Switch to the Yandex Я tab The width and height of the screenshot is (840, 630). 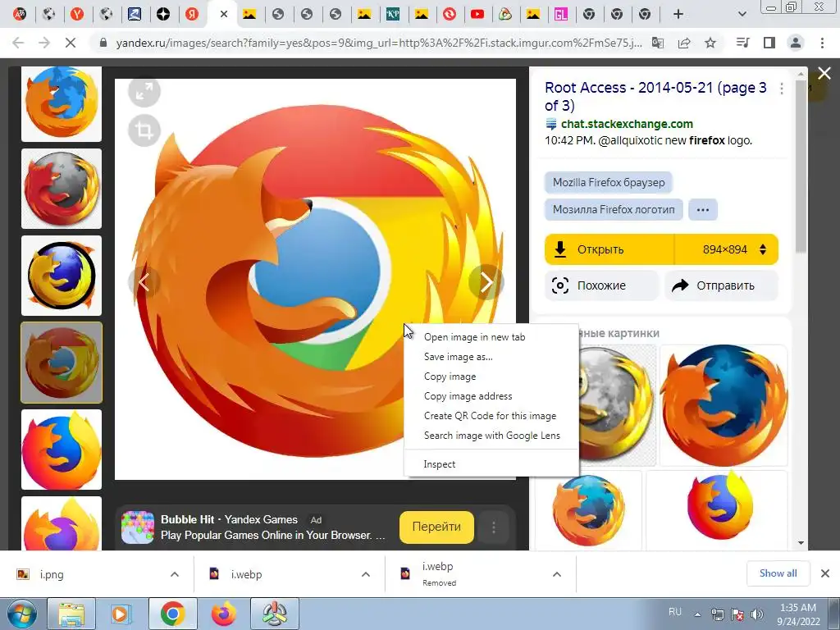click(x=192, y=15)
